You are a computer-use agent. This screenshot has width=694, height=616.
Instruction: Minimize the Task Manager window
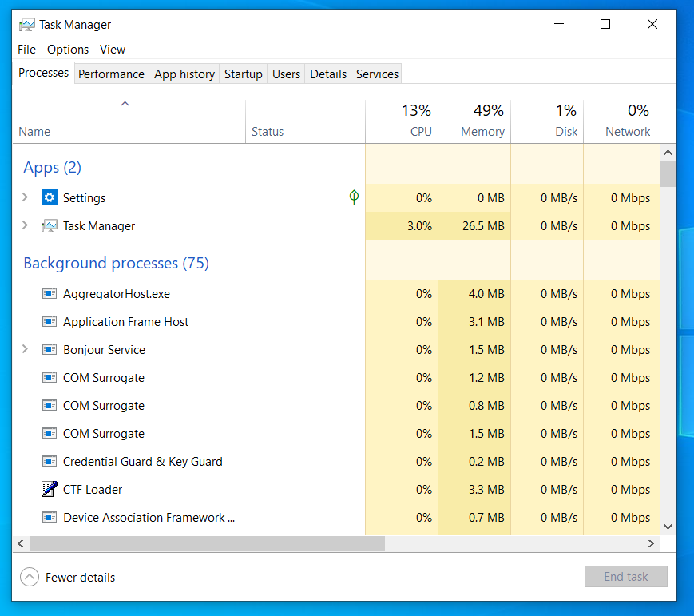pyautogui.click(x=559, y=24)
